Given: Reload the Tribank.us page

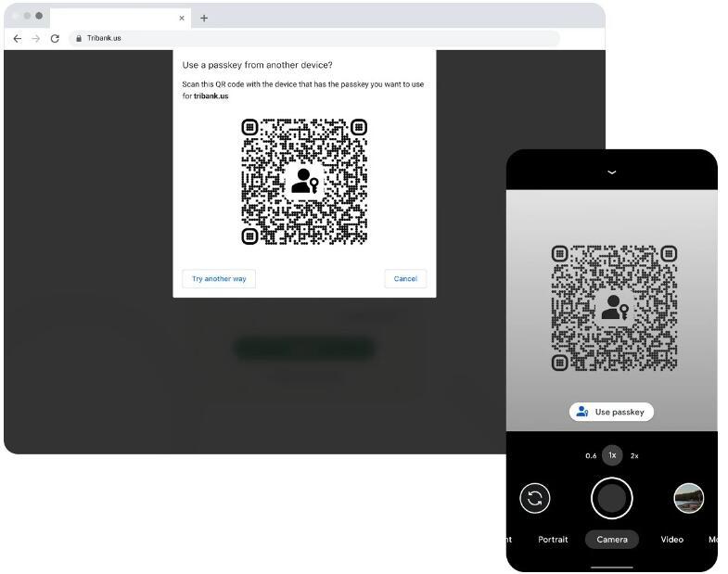Looking at the screenshot, I should click(x=55, y=39).
